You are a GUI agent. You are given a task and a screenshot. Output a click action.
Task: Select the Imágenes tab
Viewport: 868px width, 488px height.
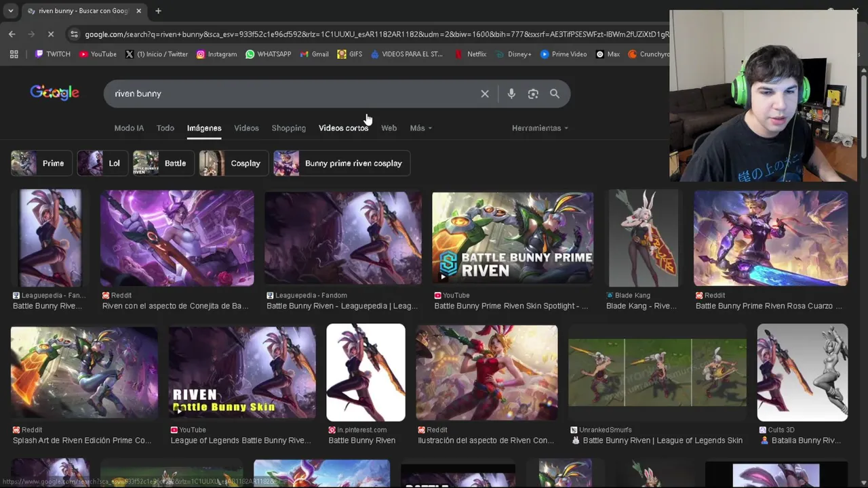coord(204,128)
